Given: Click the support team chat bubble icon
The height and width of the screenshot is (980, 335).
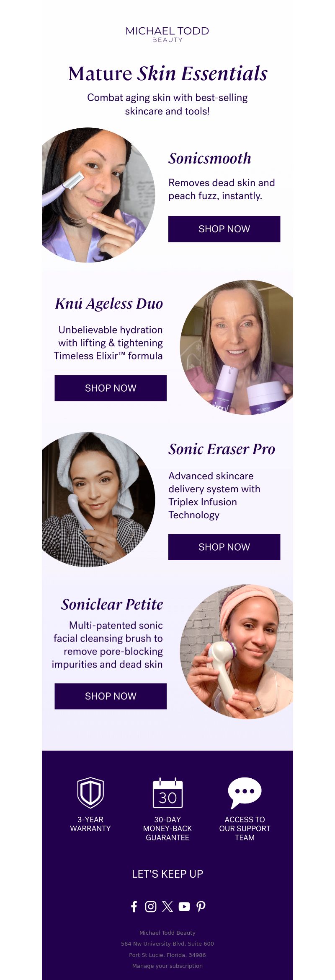Looking at the screenshot, I should point(245,793).
